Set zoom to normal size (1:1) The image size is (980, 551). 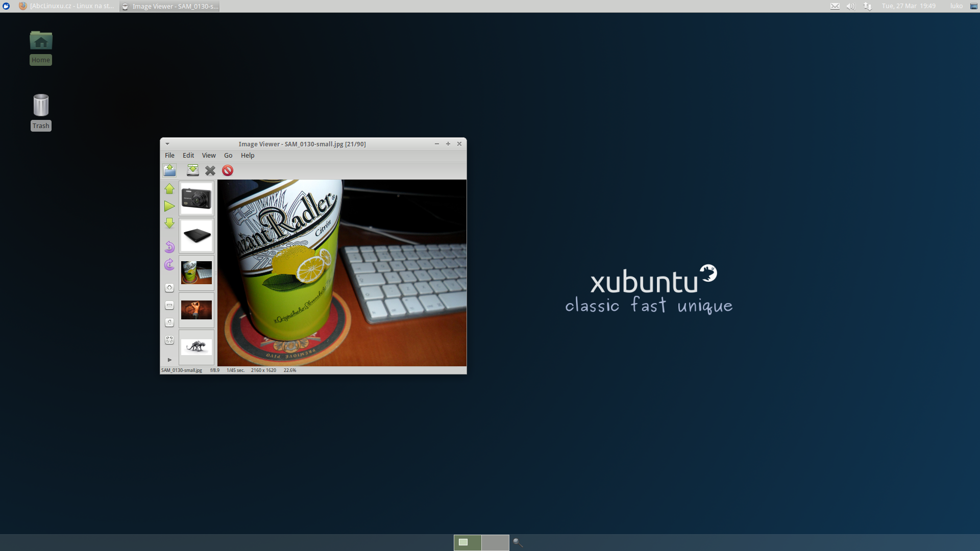(169, 322)
